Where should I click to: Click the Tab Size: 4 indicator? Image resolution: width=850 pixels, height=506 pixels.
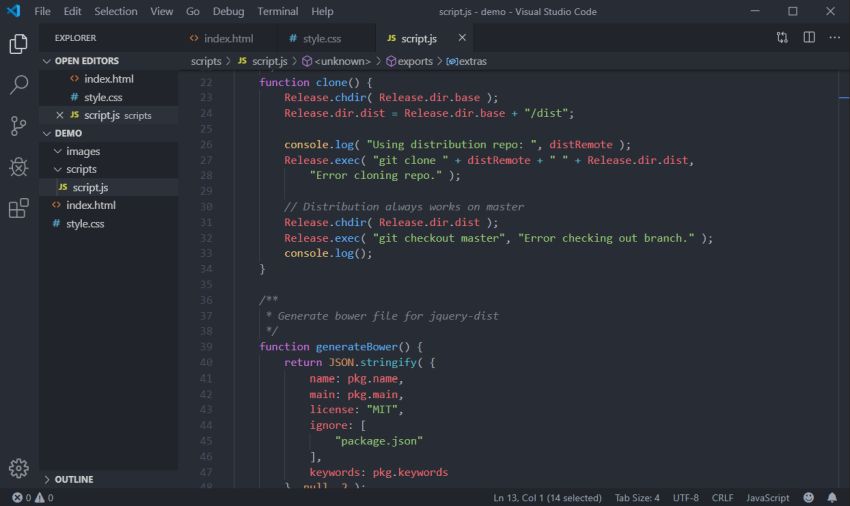636,497
